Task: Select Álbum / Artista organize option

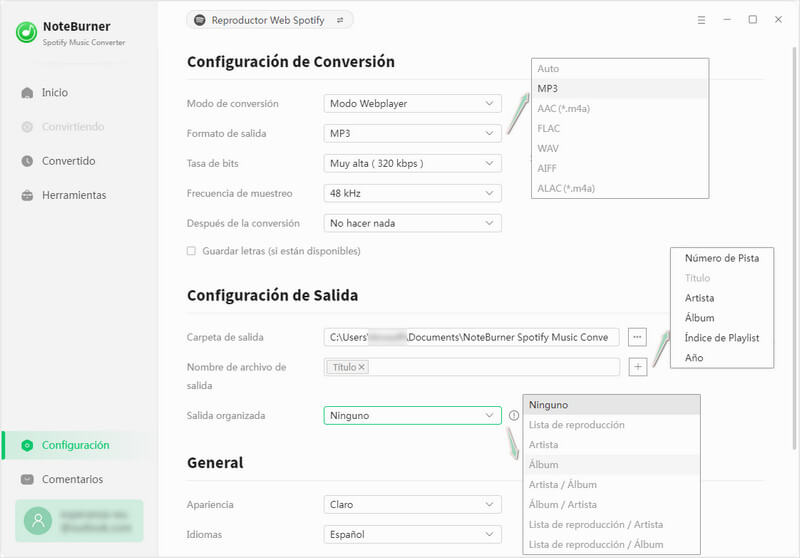Action: (612, 504)
